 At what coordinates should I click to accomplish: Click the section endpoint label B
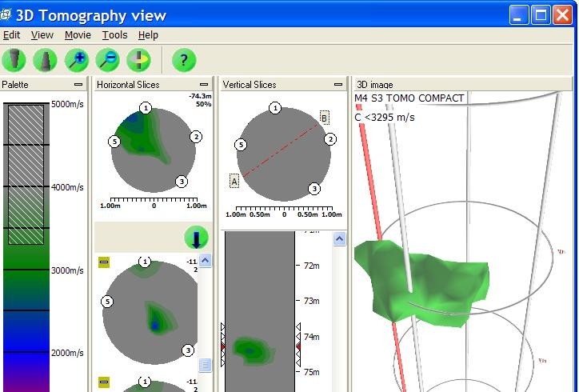(324, 118)
